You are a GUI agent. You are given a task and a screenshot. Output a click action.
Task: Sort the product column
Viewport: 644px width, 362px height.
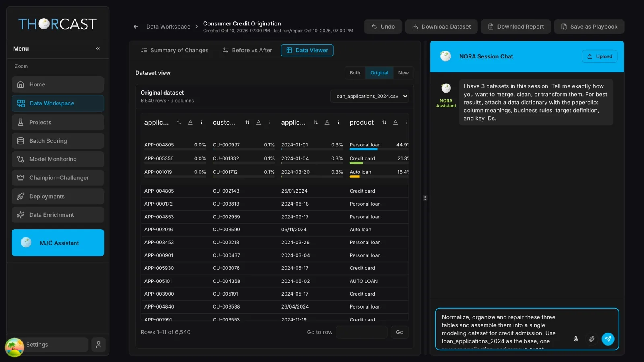384,122
